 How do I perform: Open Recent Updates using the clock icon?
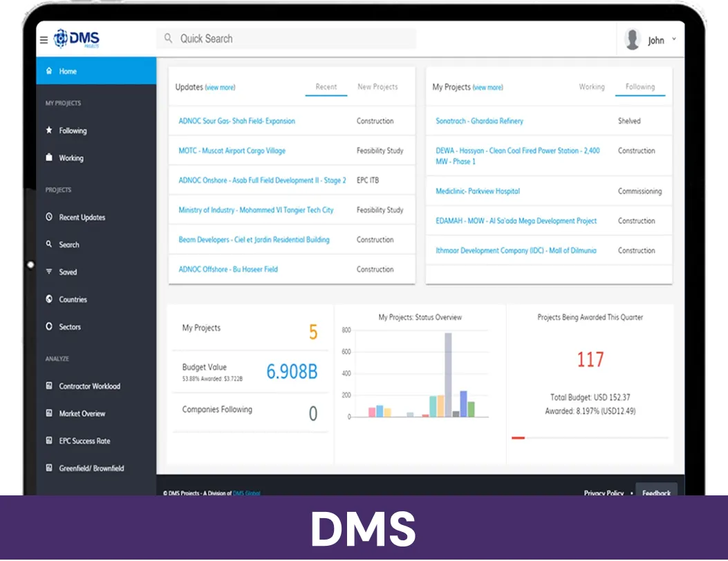click(x=48, y=217)
